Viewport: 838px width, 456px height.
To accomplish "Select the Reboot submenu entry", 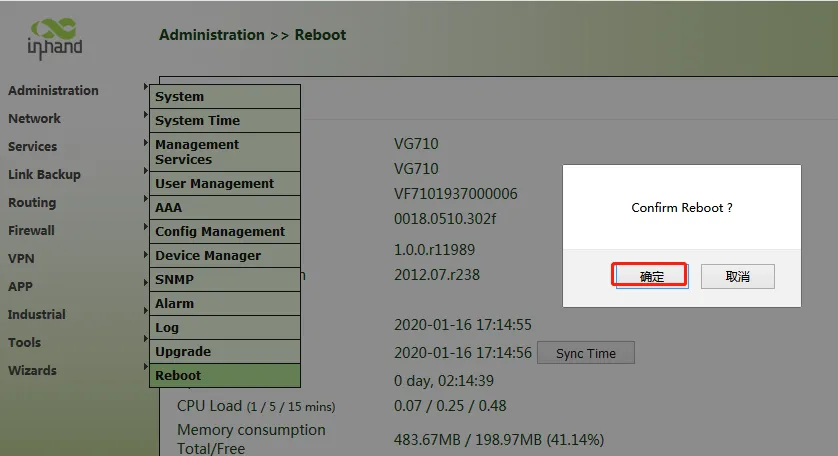I will [224, 375].
